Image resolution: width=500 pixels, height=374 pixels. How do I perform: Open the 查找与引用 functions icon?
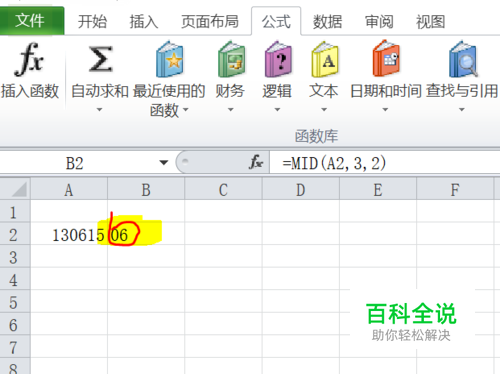pyautogui.click(x=463, y=59)
